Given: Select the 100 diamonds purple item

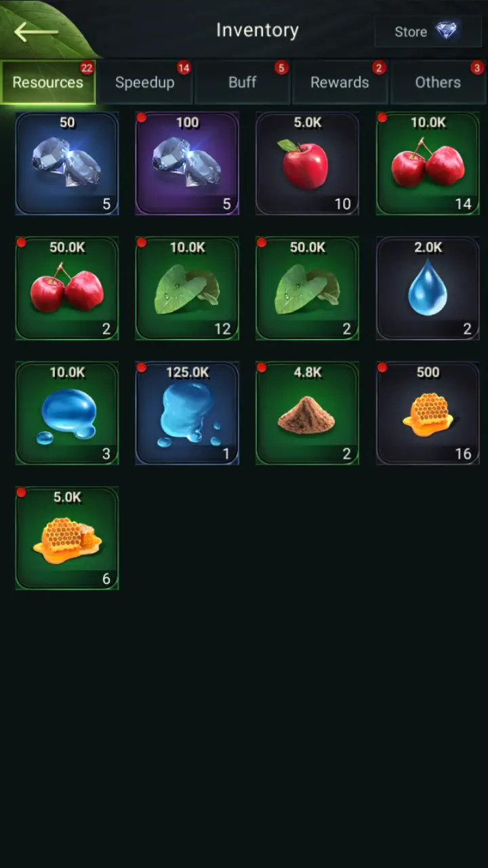Looking at the screenshot, I should click(x=187, y=163).
